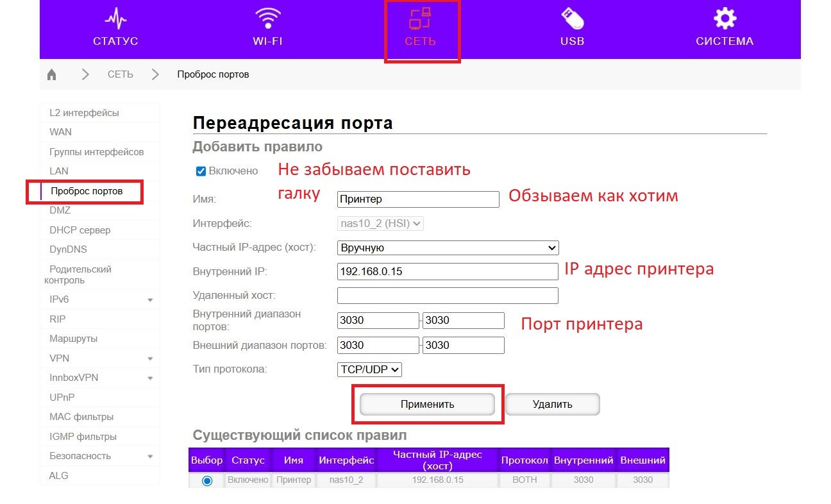Screen dimensions: 831x504
Task: Click the Внутренний column header
Action: click(583, 460)
